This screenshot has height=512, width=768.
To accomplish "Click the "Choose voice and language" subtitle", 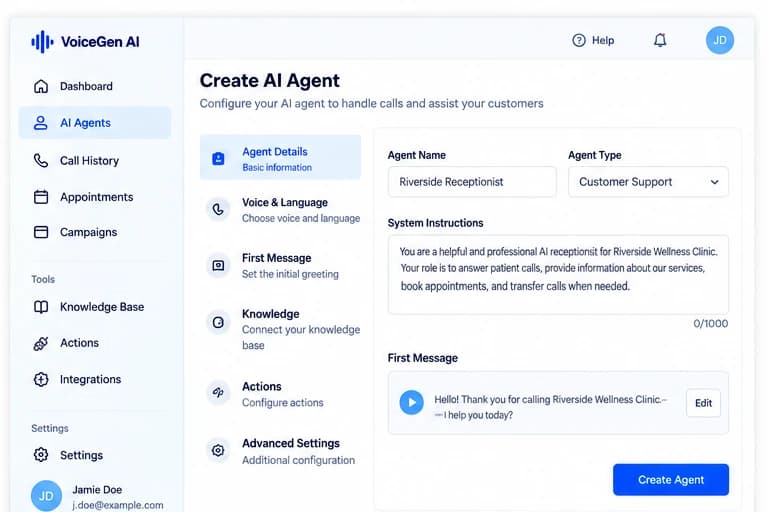I will point(301,218).
